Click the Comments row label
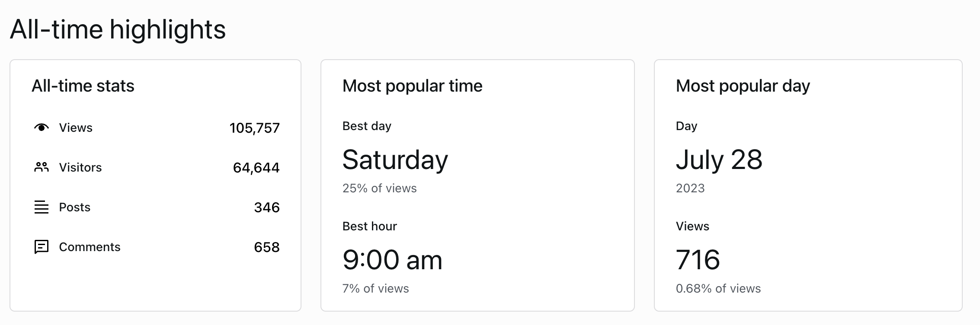 coord(90,247)
